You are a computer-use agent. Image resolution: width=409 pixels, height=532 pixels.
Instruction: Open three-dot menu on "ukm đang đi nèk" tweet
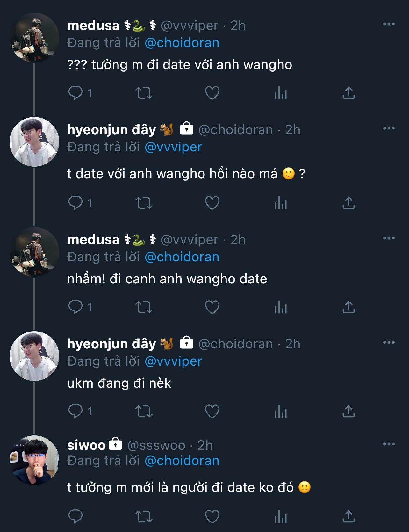click(389, 343)
